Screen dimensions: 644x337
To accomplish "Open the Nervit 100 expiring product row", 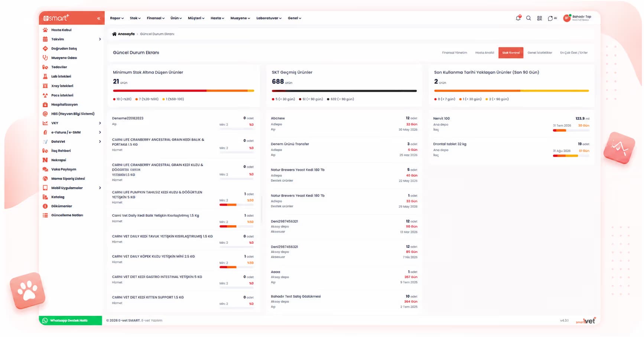I will click(x=511, y=124).
